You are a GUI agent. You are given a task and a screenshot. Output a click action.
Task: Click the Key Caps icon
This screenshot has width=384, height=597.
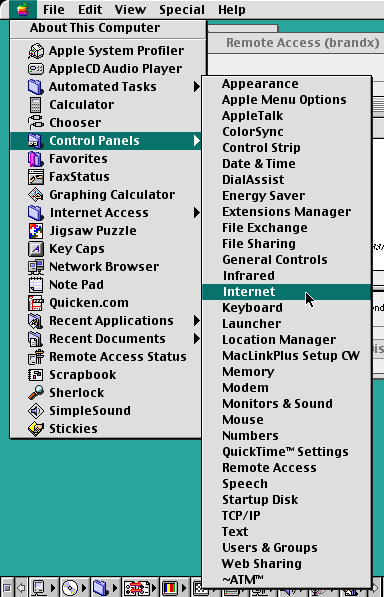coord(36,249)
